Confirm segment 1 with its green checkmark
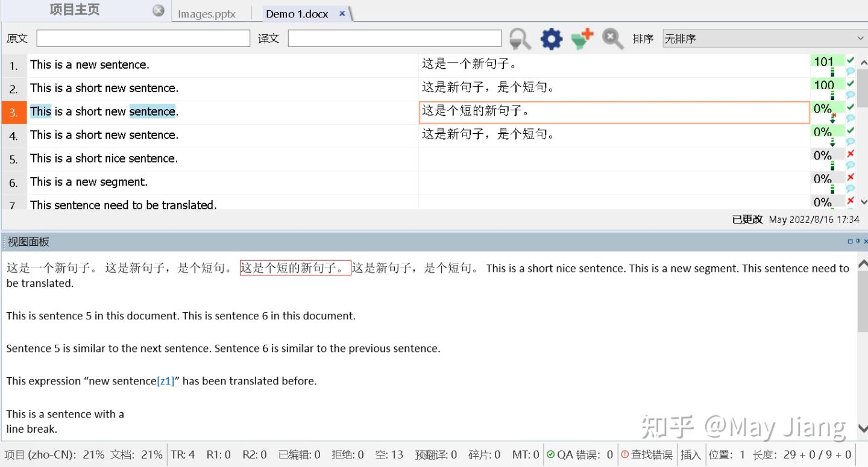868x467 pixels. 852,61
